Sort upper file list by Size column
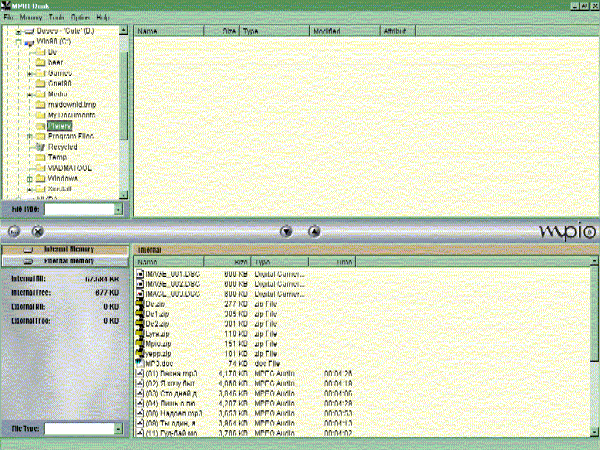Viewport: 600px width, 450px height. pos(222,31)
